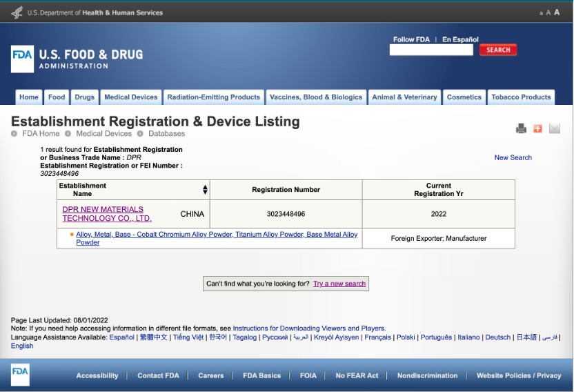
Task: Switch to the Drugs tab
Action: 84,97
